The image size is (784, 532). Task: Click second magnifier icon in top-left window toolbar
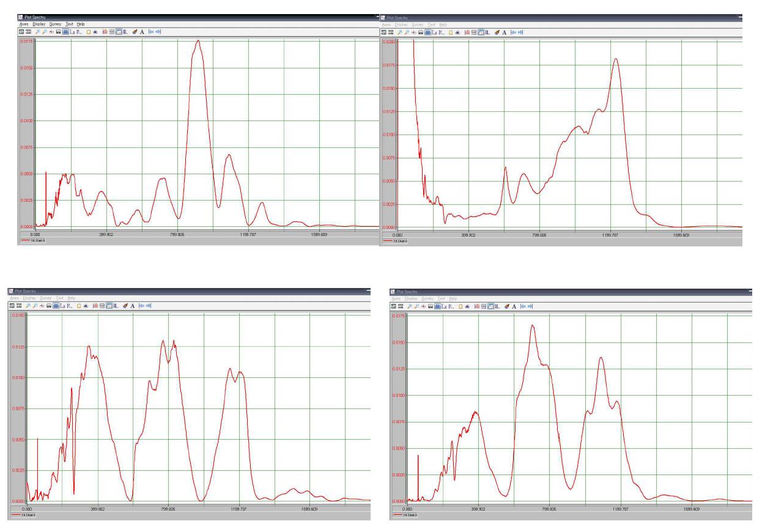click(x=45, y=32)
